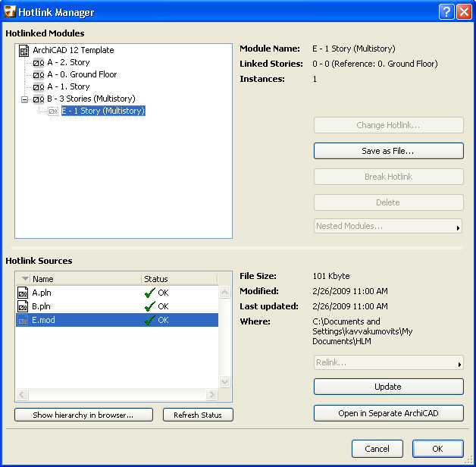Click the Delete button
Viewport: 476px width, 467px height.
point(389,202)
